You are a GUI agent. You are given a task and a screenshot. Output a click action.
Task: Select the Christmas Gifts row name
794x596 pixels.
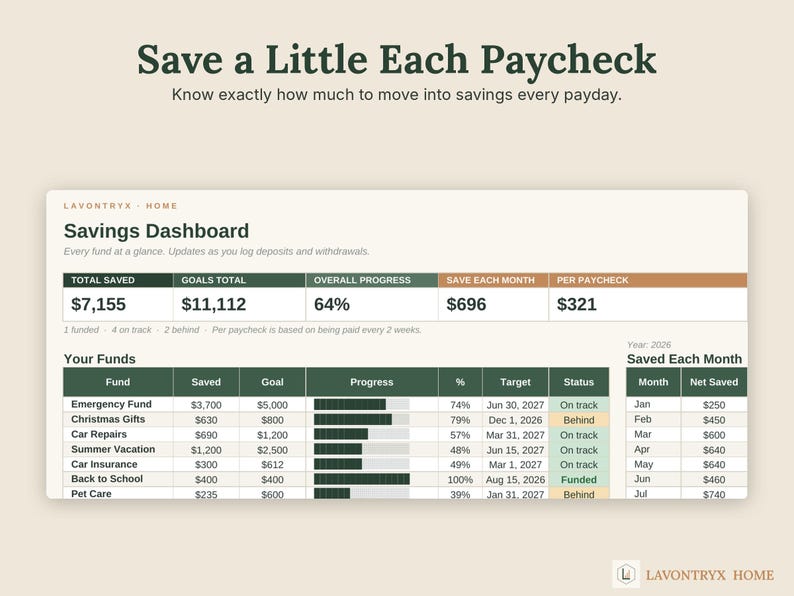(108, 419)
